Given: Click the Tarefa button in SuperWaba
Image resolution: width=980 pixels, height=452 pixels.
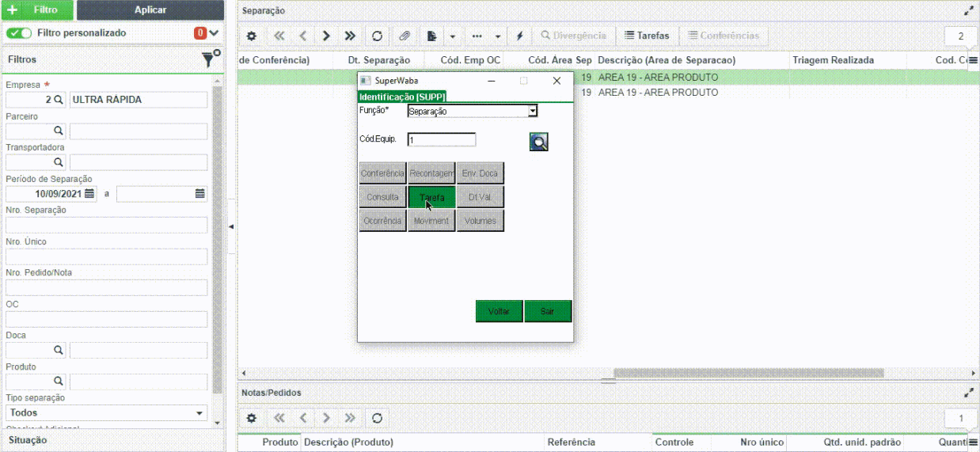Looking at the screenshot, I should (x=431, y=197).
